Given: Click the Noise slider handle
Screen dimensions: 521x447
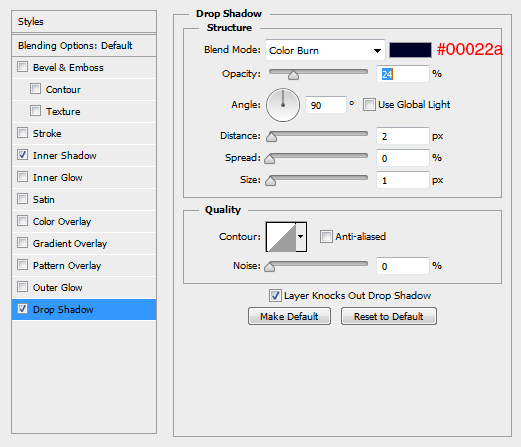Looking at the screenshot, I should (x=270, y=267).
